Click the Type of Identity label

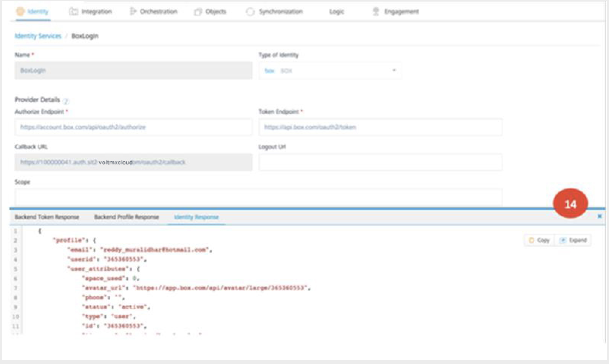278,55
